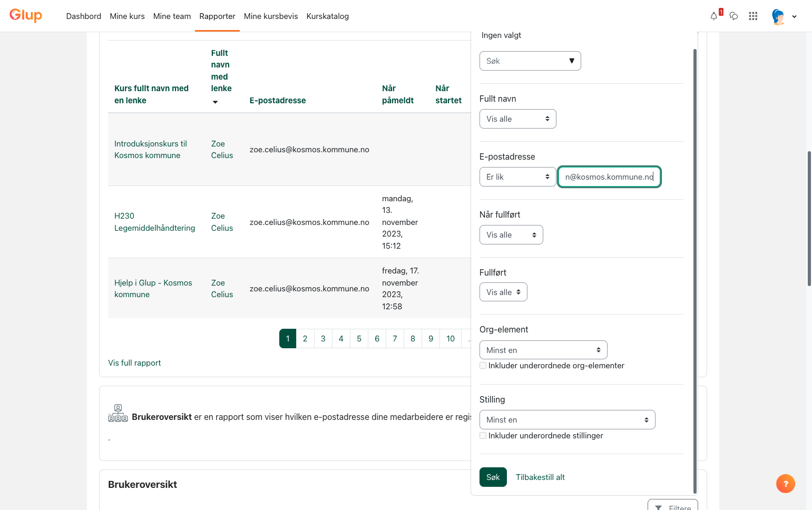Viewport: 812px width, 510px height.
Task: Open the orange help button
Action: click(x=785, y=484)
